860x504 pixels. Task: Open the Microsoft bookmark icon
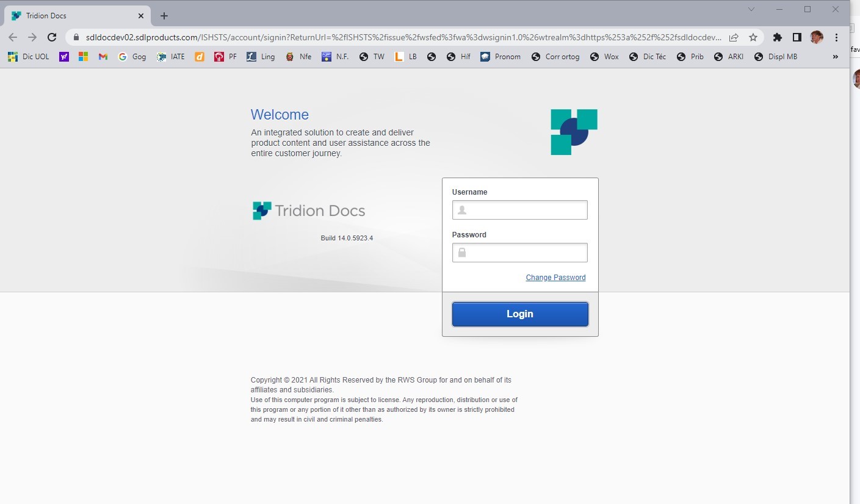[x=84, y=57]
